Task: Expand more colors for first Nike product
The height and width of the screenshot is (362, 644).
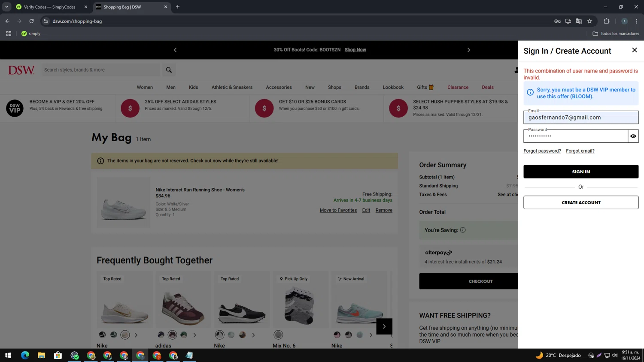Action: 136,335
